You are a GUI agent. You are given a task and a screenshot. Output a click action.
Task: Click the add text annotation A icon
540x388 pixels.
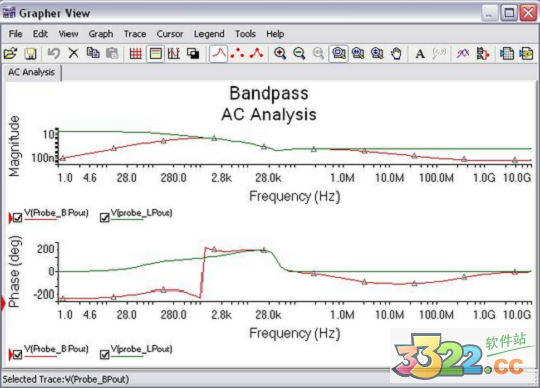pyautogui.click(x=420, y=54)
